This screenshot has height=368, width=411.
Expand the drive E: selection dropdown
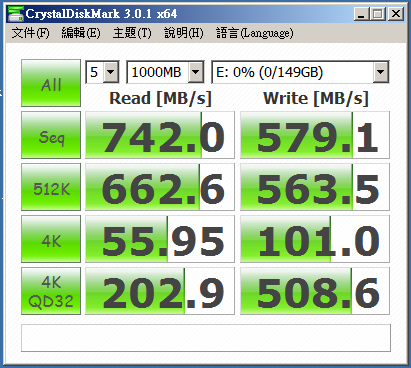click(380, 72)
